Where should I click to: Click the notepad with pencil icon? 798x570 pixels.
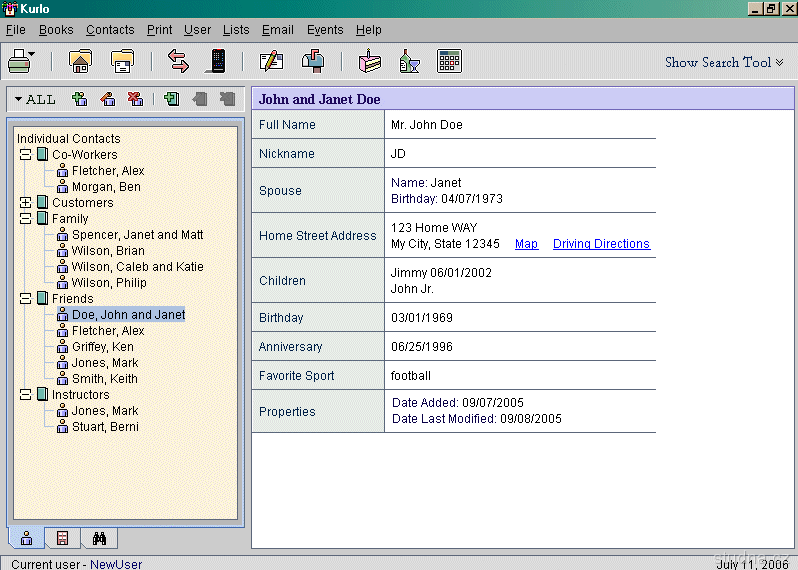[271, 62]
